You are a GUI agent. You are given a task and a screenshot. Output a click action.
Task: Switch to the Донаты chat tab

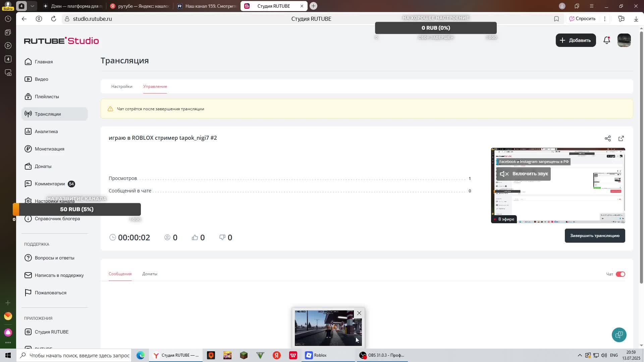point(150,274)
